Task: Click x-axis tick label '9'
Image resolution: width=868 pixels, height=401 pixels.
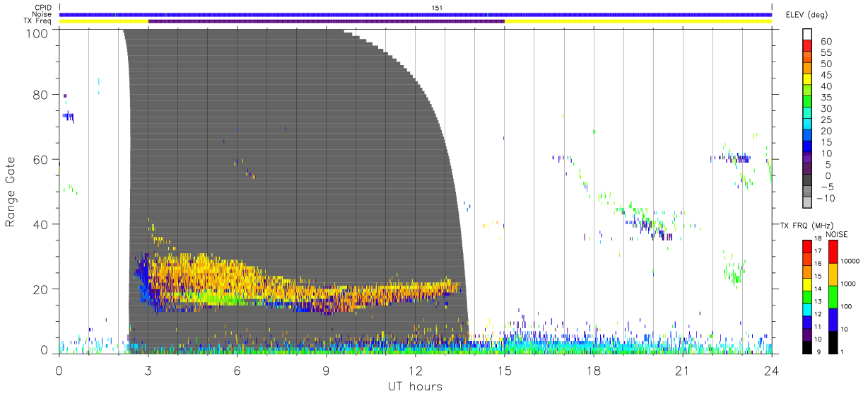Action: pos(326,370)
